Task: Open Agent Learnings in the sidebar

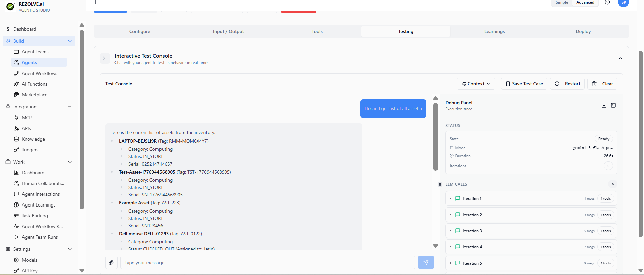Action: [x=39, y=205]
